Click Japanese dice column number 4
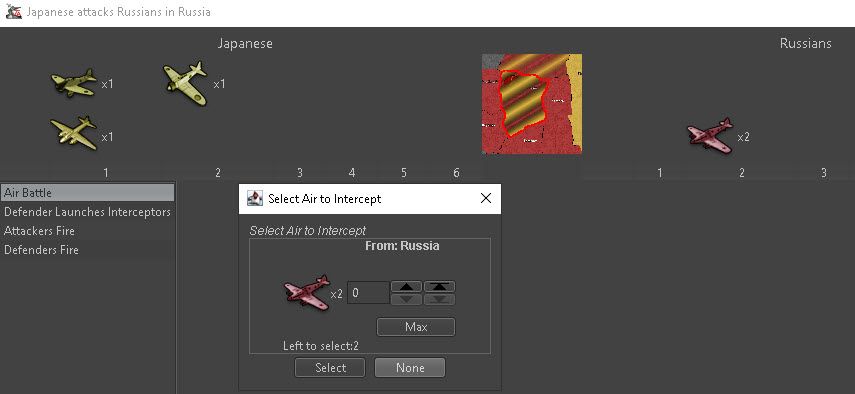The image size is (855, 394). coord(352,173)
